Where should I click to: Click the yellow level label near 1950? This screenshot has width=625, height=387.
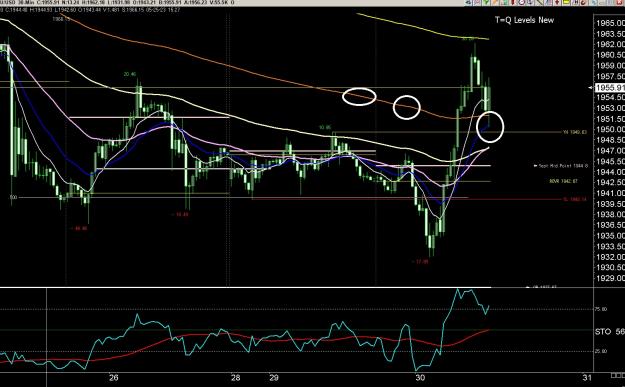(574, 132)
